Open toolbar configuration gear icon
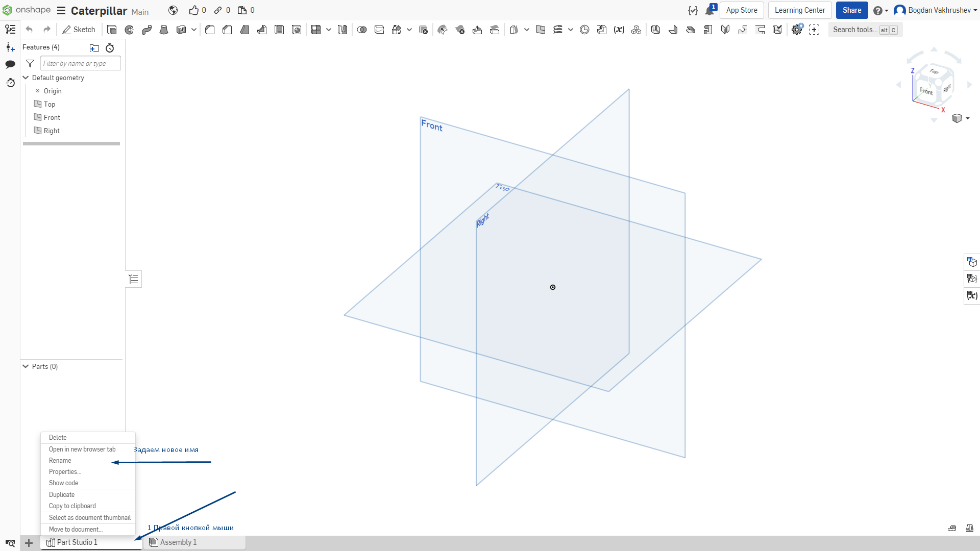Image resolution: width=980 pixels, height=551 pixels. click(x=797, y=30)
